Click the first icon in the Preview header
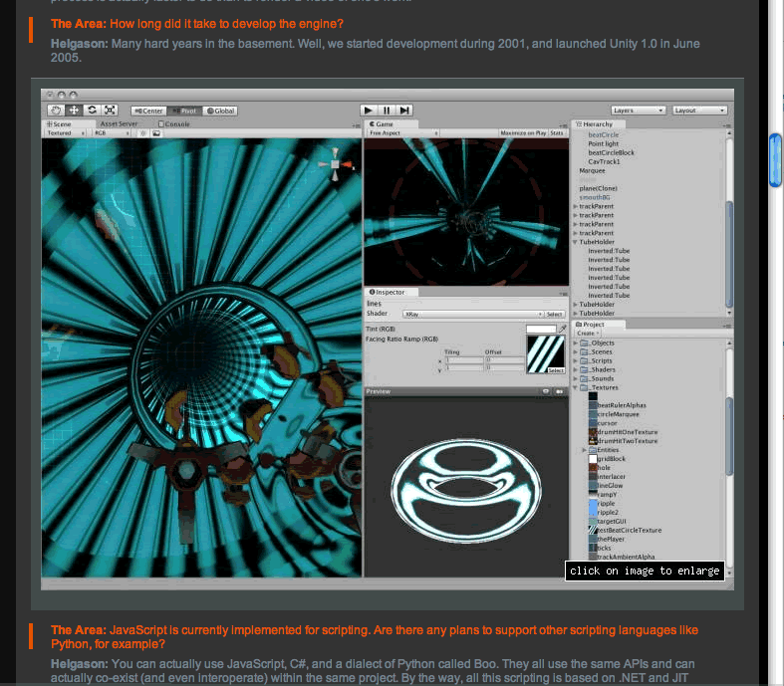Image resolution: width=784 pixels, height=686 pixels. [x=546, y=391]
